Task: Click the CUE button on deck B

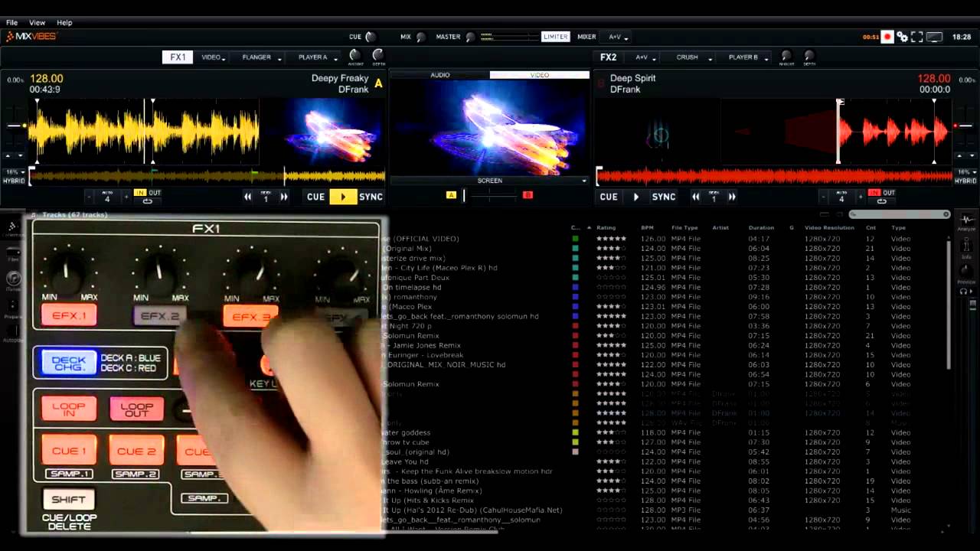Action: pyautogui.click(x=609, y=197)
